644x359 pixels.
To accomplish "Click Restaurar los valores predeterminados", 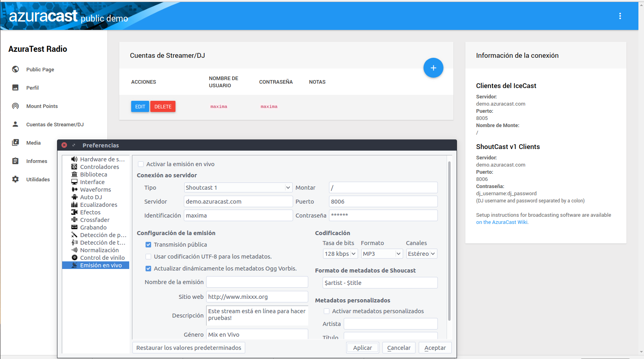I will tap(189, 347).
